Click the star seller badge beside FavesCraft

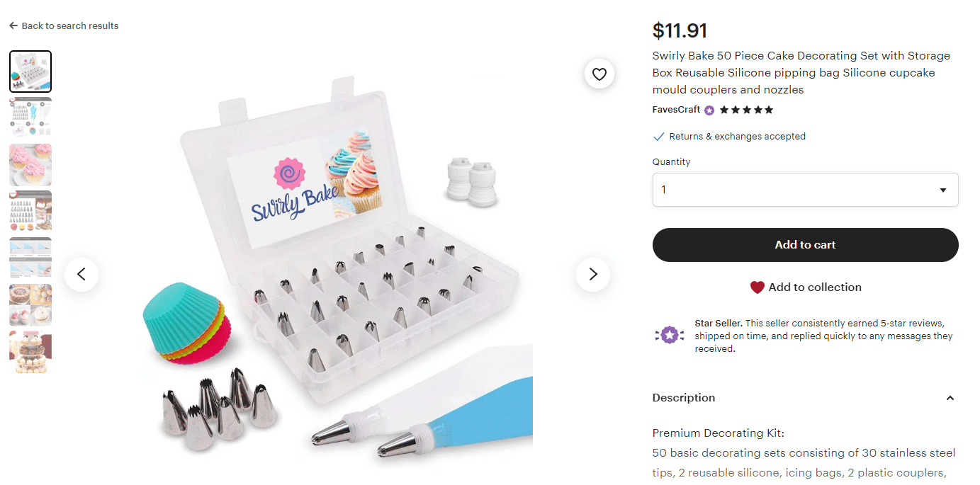709,110
